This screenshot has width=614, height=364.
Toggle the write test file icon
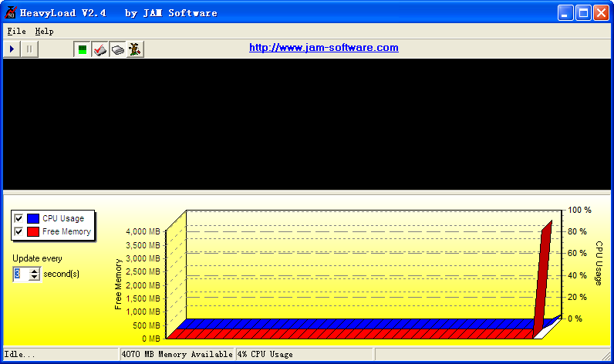pos(100,49)
